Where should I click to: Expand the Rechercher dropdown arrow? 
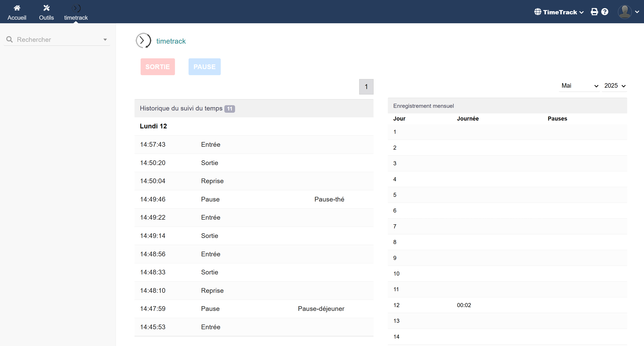(x=105, y=40)
